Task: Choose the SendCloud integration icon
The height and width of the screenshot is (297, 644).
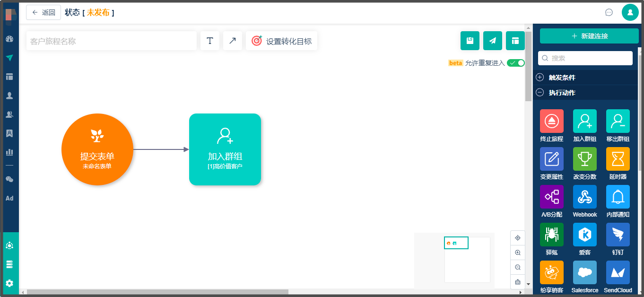Action: click(x=618, y=272)
